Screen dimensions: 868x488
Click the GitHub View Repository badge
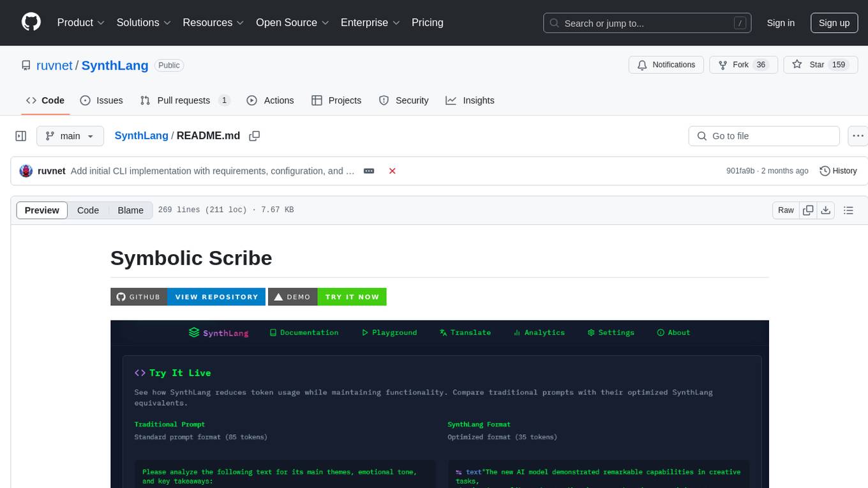(x=188, y=297)
